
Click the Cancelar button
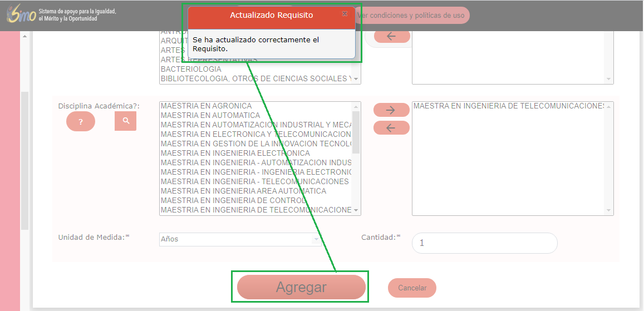pyautogui.click(x=412, y=288)
